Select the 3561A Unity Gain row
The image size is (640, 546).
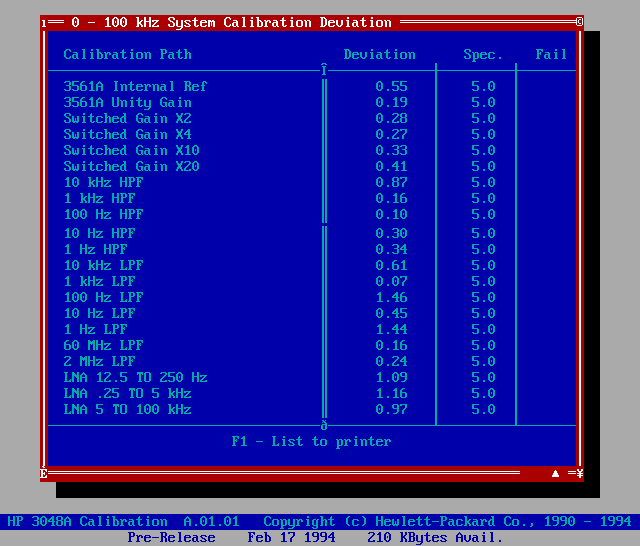312,102
